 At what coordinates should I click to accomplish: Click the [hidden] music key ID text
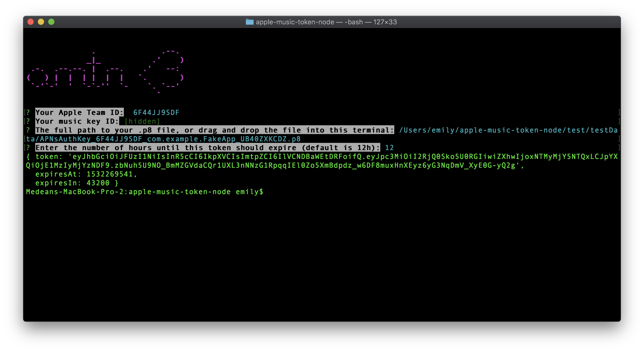(142, 121)
